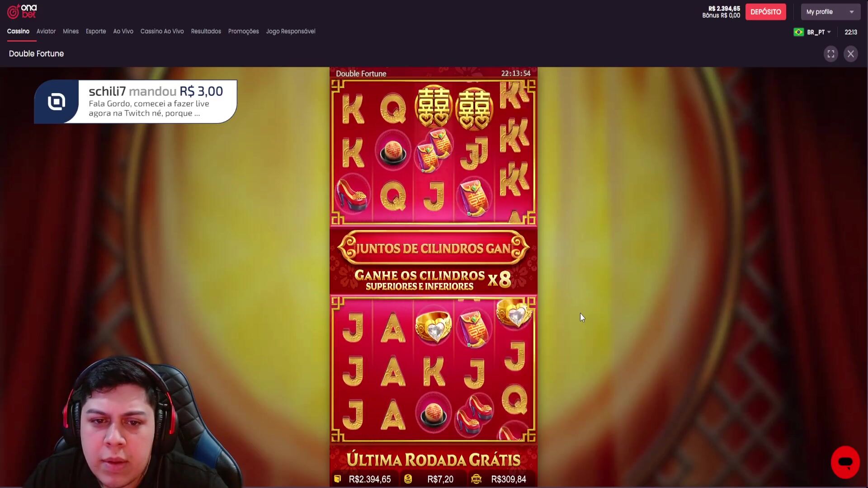Select the Mines menu item

pyautogui.click(x=71, y=31)
